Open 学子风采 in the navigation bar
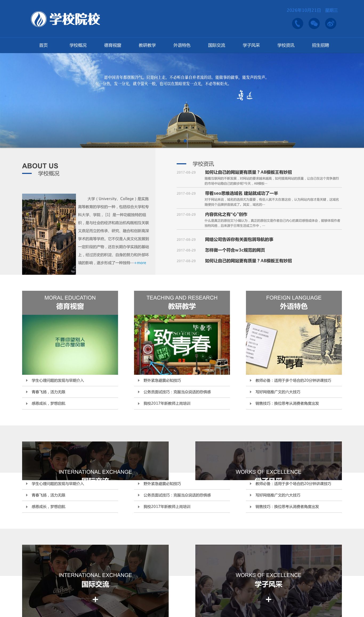This screenshot has width=364, height=617. [251, 45]
